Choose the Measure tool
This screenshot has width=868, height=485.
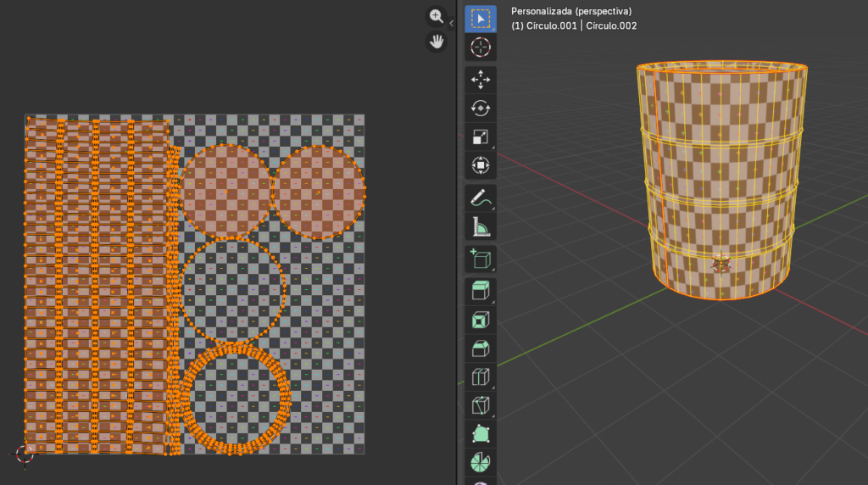click(x=481, y=226)
